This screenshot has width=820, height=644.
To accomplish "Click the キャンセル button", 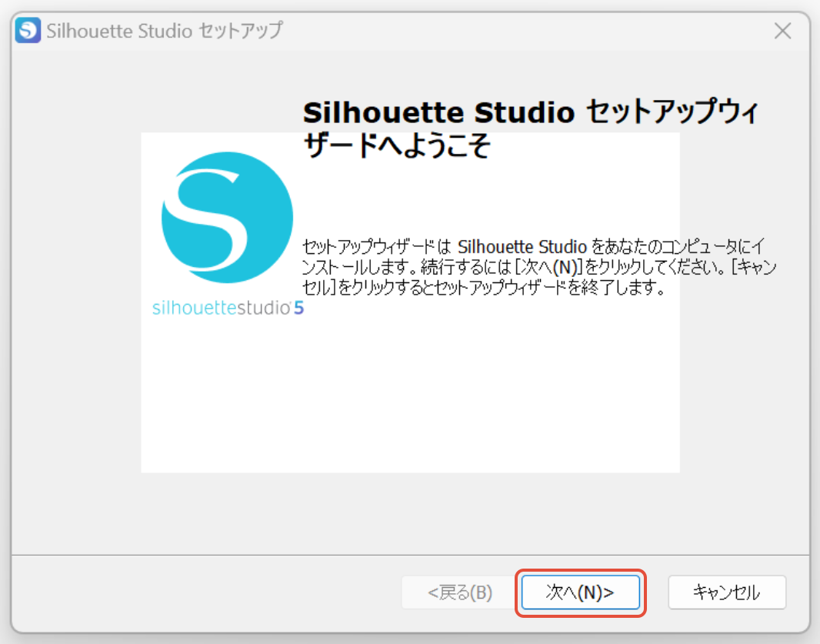I will pos(726,592).
